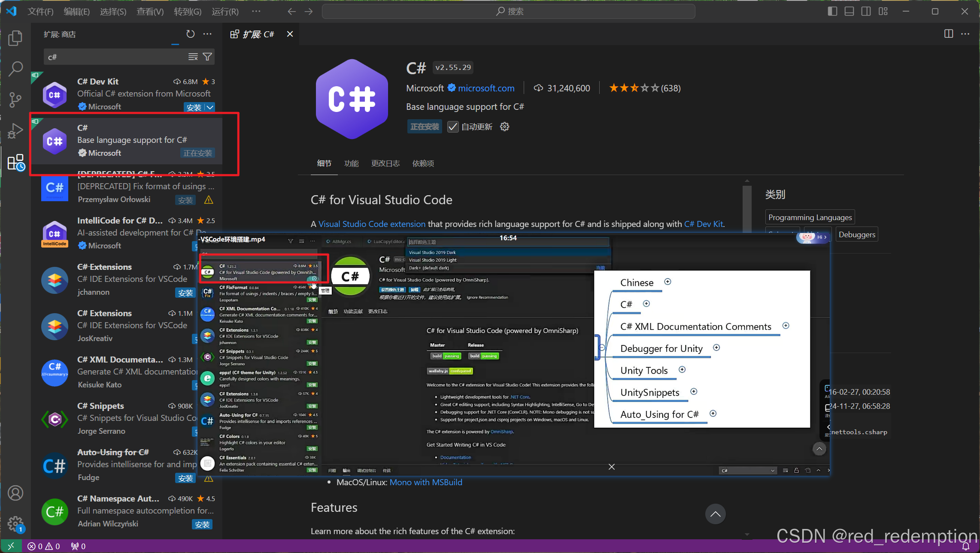The width and height of the screenshot is (980, 553).
Task: Click the top command center search box
Action: [509, 12]
